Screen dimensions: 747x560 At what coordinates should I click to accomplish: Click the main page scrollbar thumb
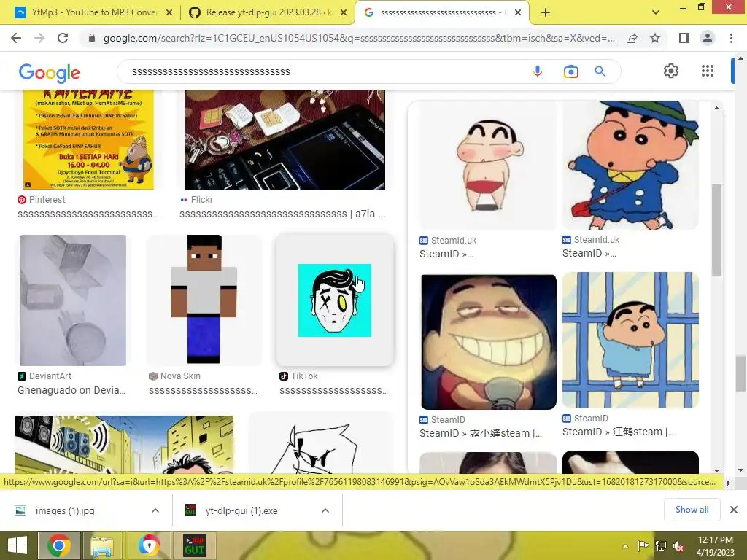pyautogui.click(x=741, y=373)
